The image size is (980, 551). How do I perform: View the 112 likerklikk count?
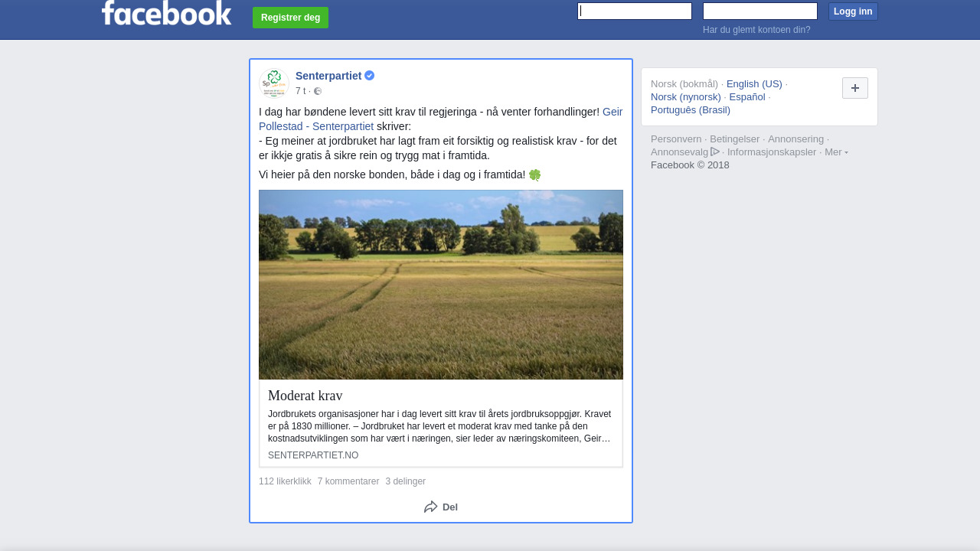click(x=285, y=481)
